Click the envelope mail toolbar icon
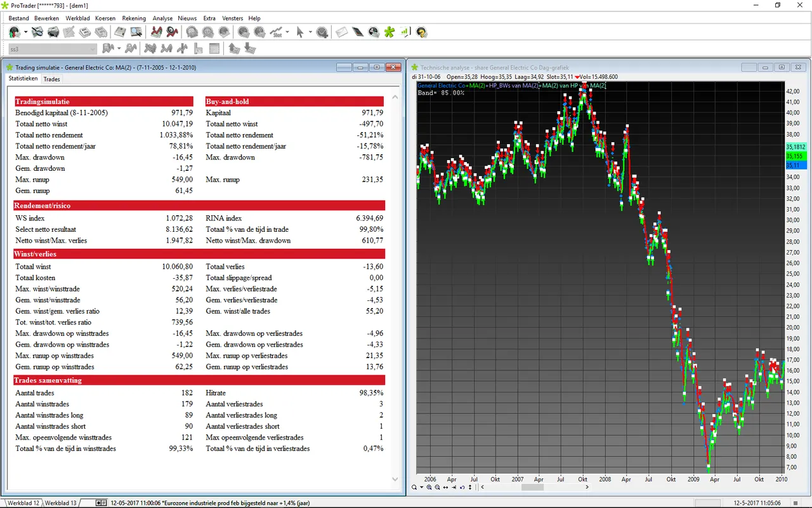The image size is (812, 508). [342, 32]
